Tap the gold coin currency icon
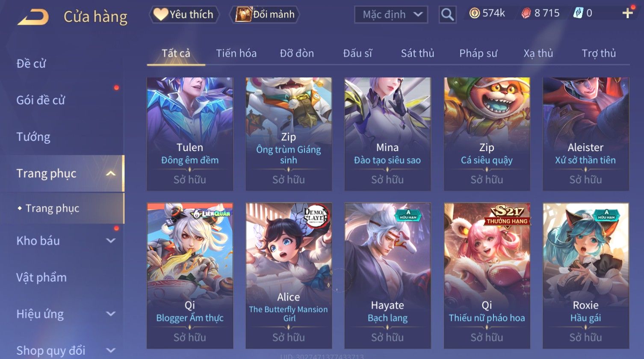The image size is (644, 359). pyautogui.click(x=474, y=14)
